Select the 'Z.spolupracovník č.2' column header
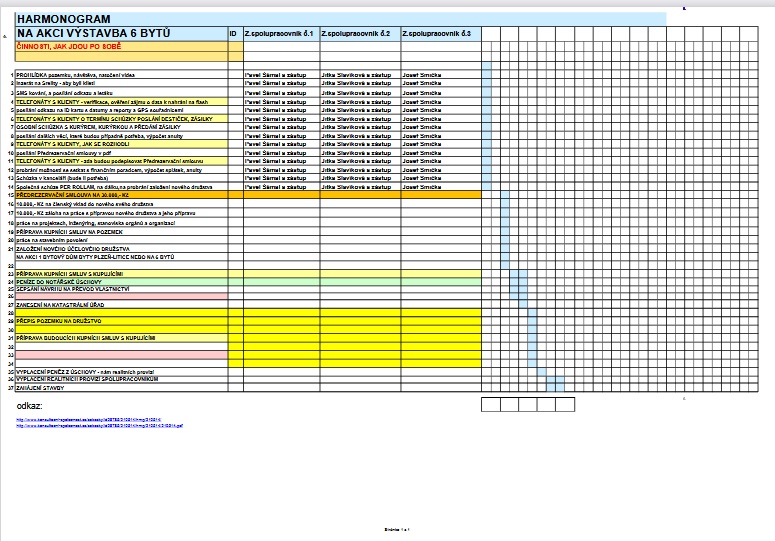 360,34
